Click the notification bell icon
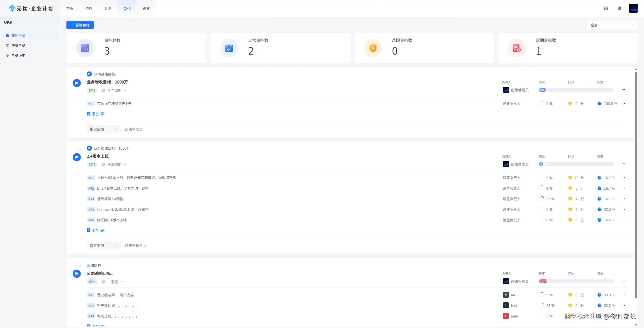The width and height of the screenshot is (644, 328). 620,8
